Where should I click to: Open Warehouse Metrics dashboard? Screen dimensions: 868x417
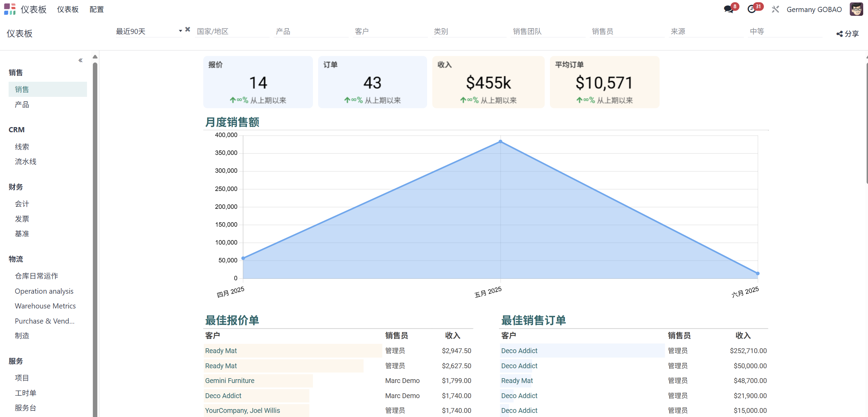tap(45, 306)
